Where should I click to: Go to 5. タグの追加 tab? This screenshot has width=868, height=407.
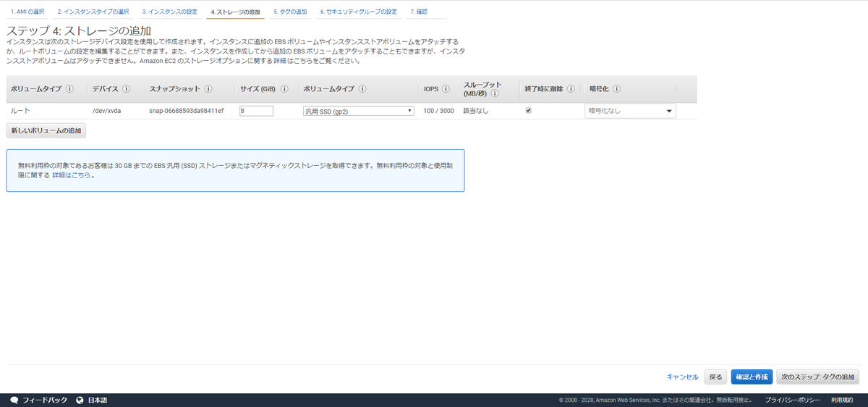290,12
